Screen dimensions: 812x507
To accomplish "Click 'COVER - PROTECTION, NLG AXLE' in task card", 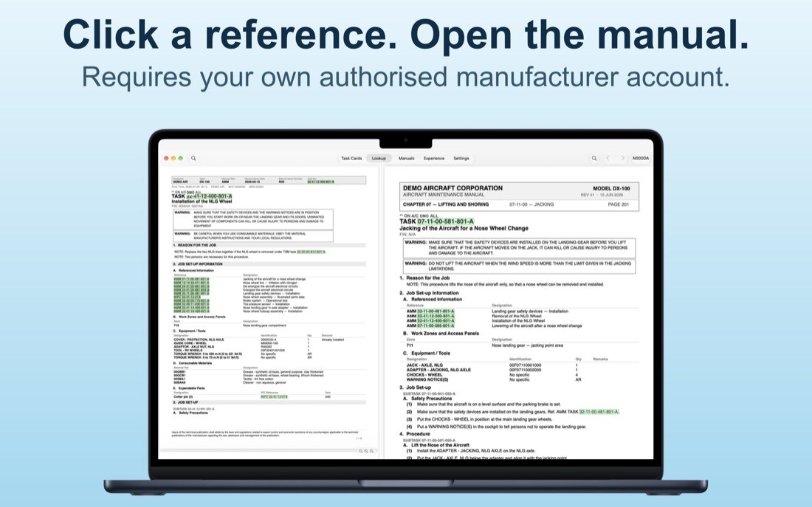I will coord(199,339).
